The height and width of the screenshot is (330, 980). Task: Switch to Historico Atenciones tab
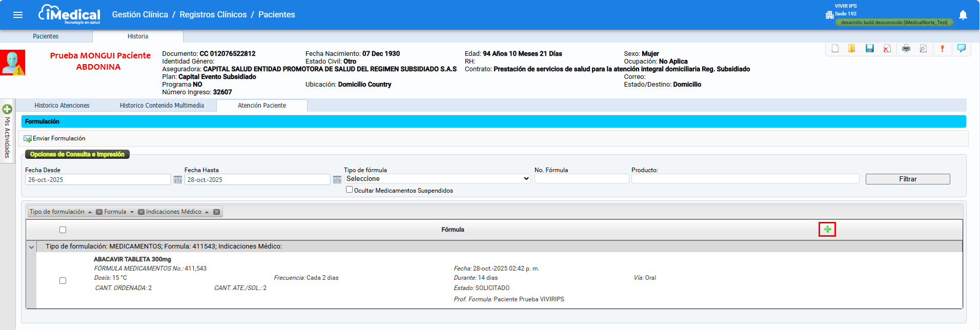pyautogui.click(x=62, y=106)
